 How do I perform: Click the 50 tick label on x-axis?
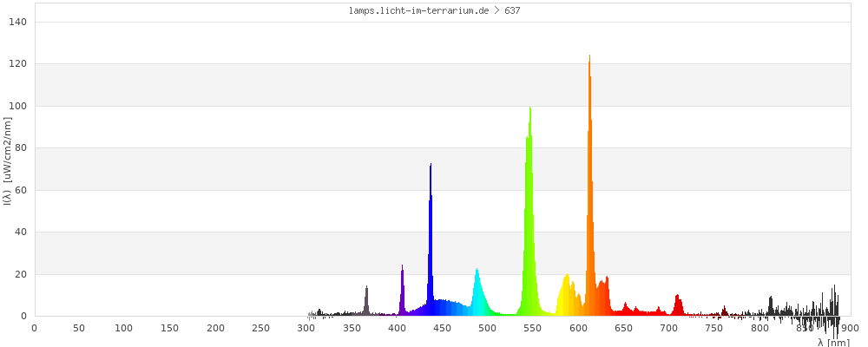79,327
